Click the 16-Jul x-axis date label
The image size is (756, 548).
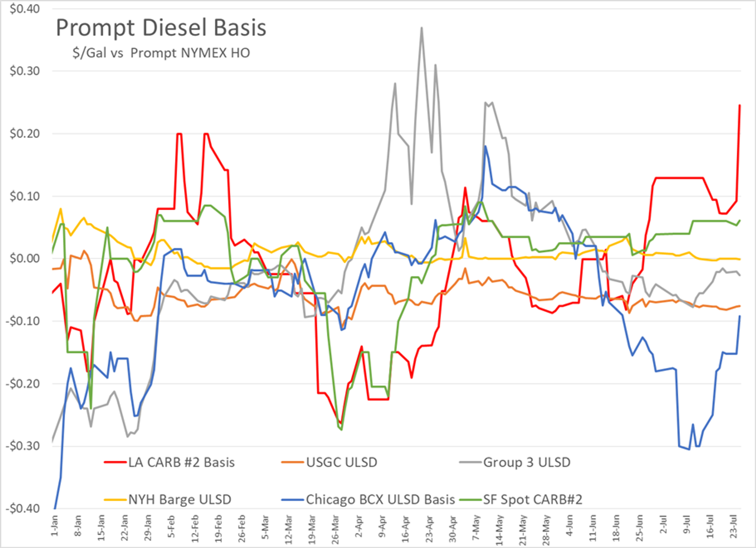pos(710,527)
